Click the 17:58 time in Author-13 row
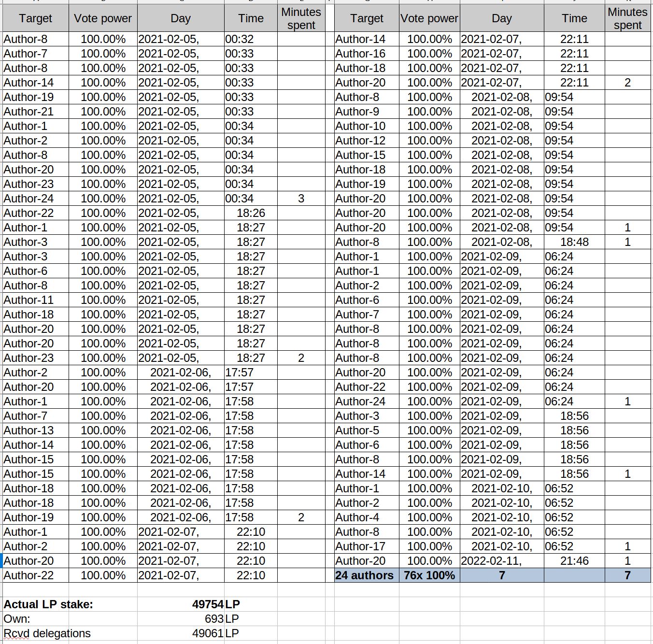The height and width of the screenshot is (644, 653). (251, 430)
